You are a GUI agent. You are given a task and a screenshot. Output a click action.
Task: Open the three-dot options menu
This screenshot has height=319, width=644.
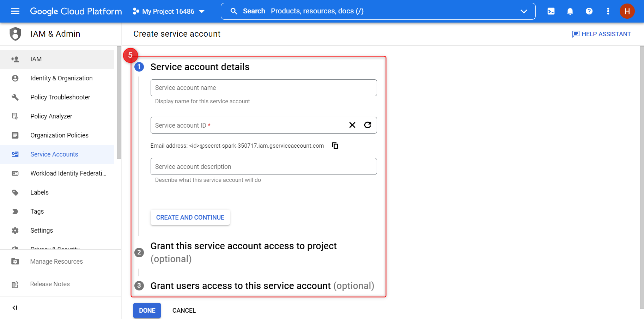point(608,11)
